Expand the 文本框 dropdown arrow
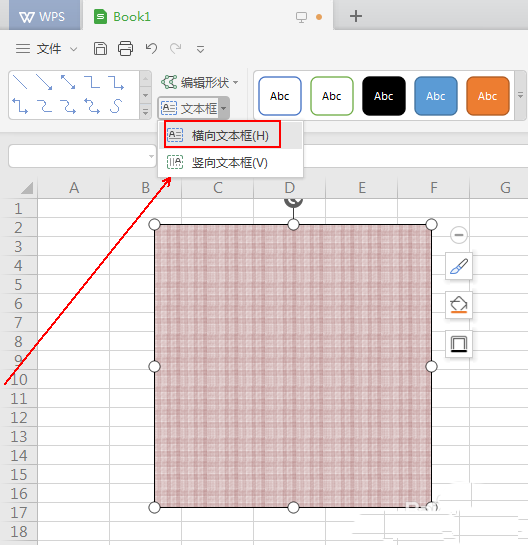The width and height of the screenshot is (528, 545). point(224,108)
